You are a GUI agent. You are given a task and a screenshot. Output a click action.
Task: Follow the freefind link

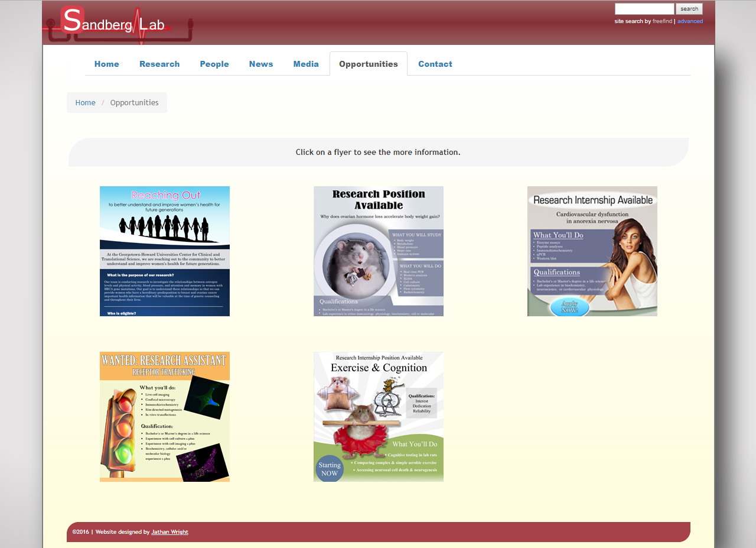click(662, 21)
